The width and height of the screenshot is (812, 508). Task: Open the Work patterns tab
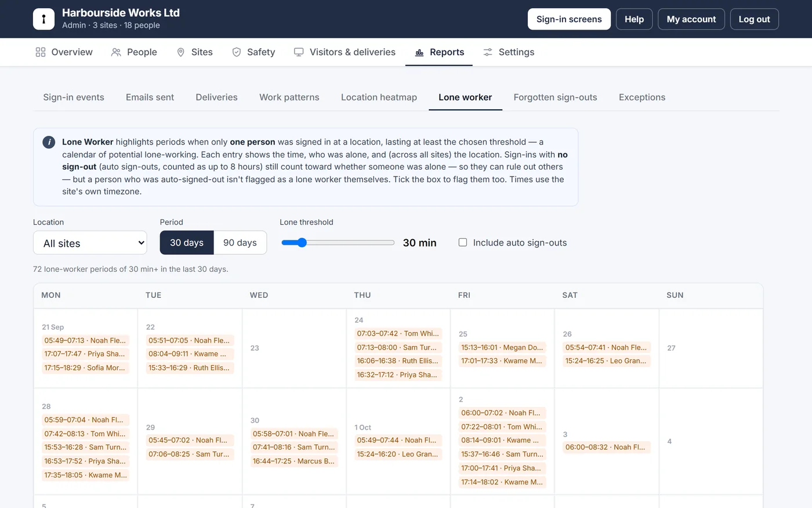pos(289,98)
